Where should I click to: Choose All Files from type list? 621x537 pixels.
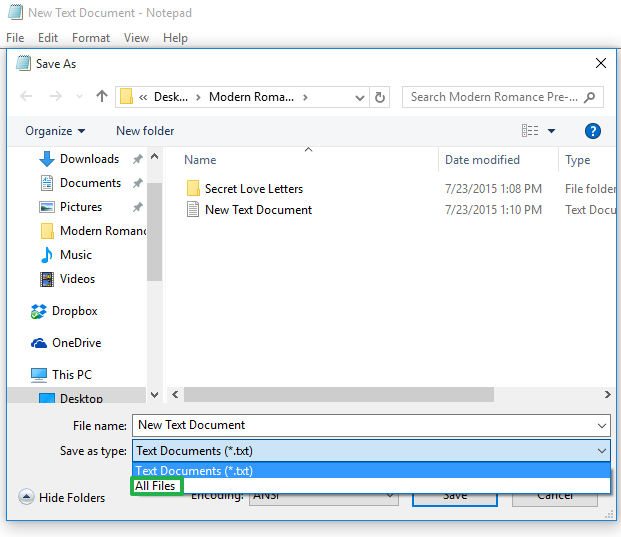(x=156, y=486)
